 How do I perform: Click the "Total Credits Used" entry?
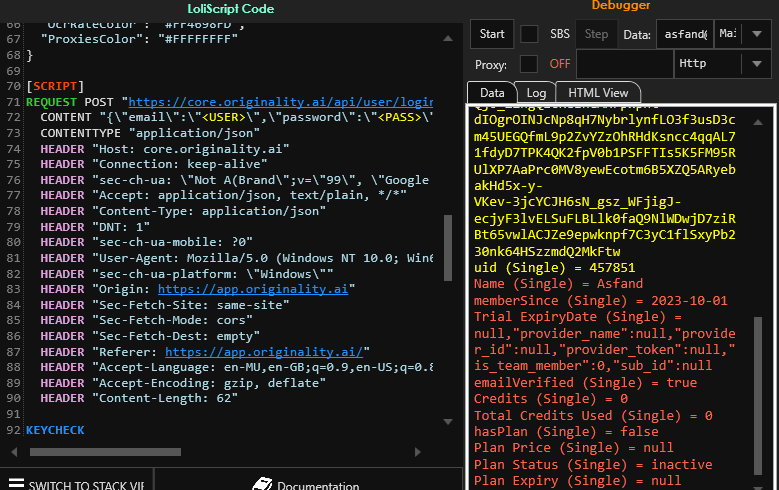593,415
